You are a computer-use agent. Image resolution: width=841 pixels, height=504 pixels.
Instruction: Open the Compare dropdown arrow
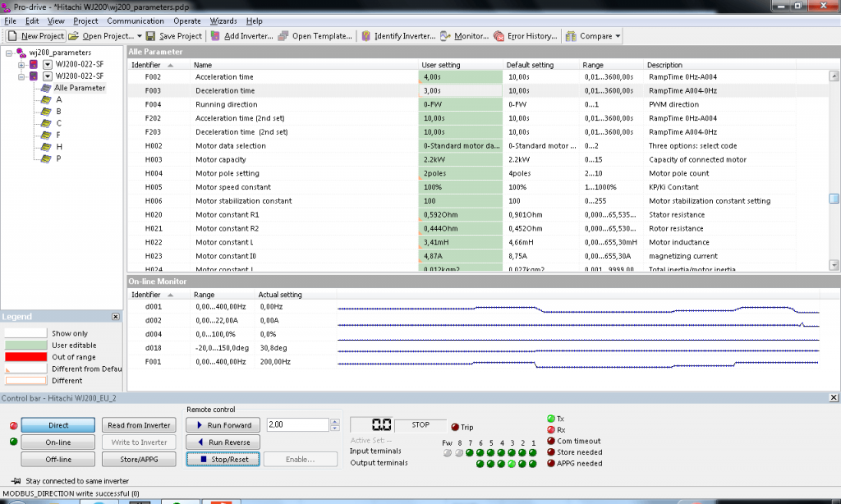coord(618,36)
